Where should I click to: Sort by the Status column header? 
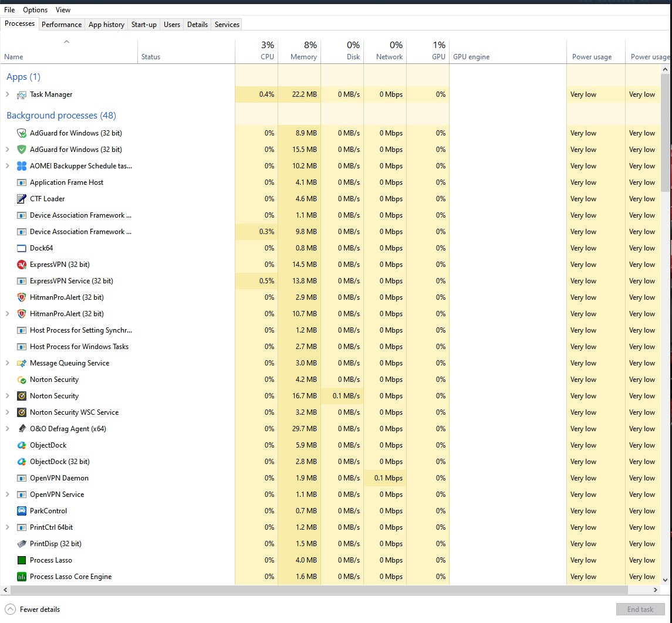point(186,51)
